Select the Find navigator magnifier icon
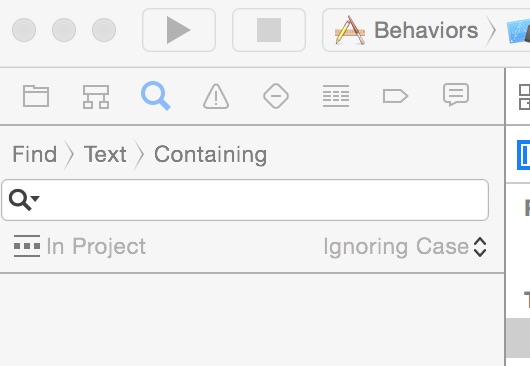The height and width of the screenshot is (366, 530). 155,96
